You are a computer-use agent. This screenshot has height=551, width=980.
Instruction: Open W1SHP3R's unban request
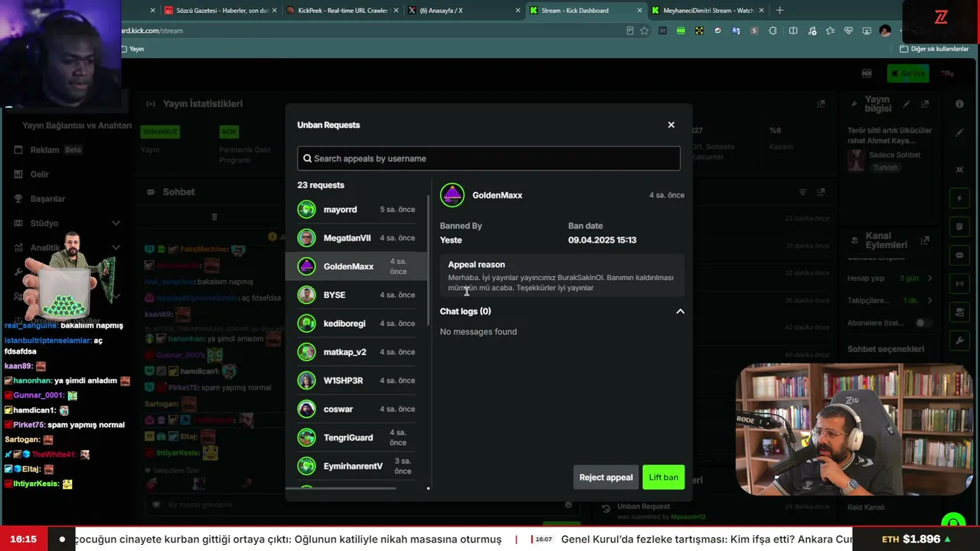tap(356, 380)
